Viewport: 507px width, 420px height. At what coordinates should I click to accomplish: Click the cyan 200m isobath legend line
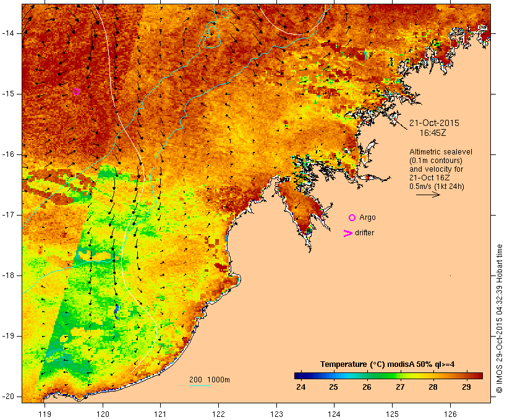pos(200,386)
